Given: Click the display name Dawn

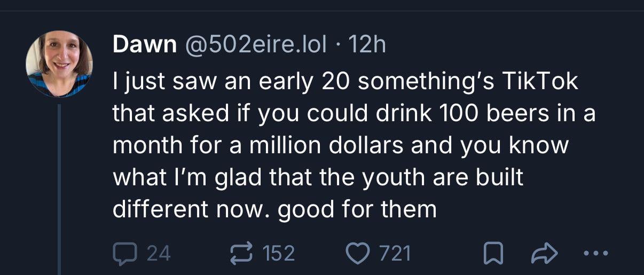Looking at the screenshot, I should (x=144, y=45).
